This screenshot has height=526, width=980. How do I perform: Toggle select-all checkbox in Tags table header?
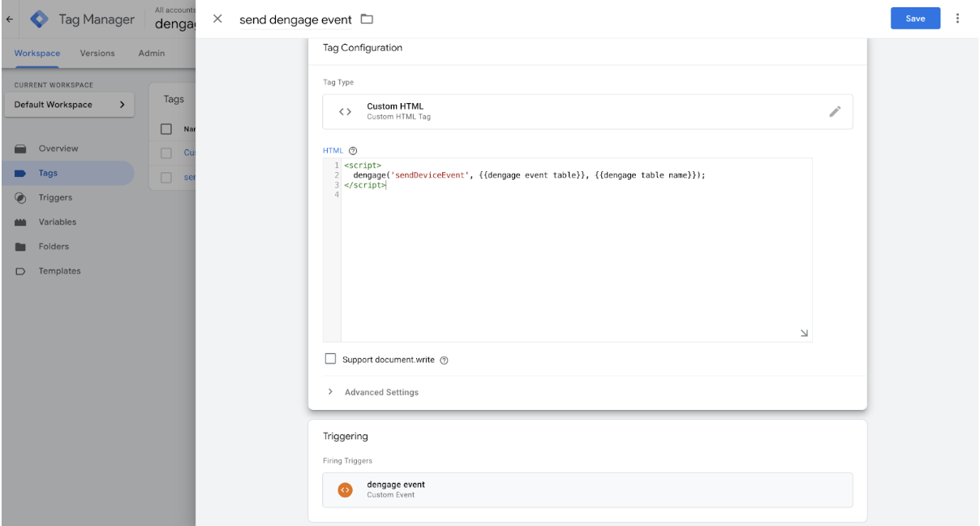coord(166,128)
